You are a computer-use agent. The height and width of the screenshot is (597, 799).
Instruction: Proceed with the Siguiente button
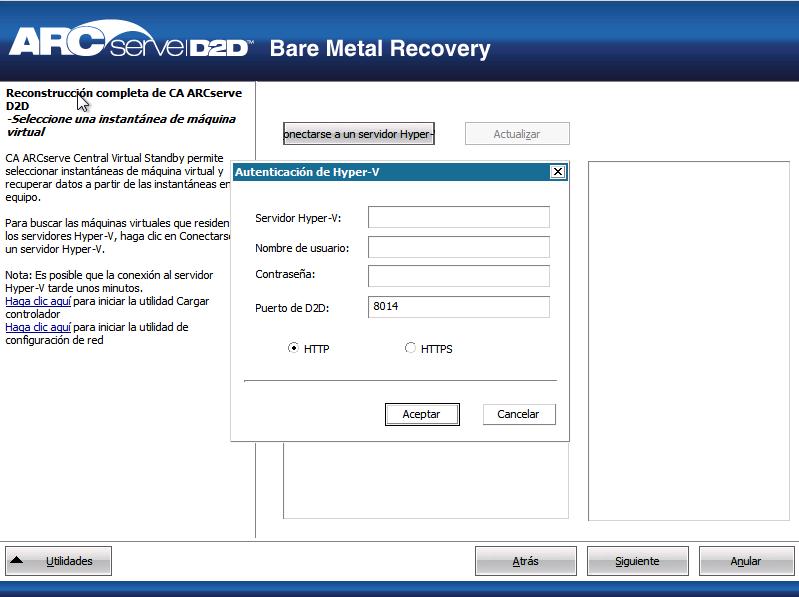(637, 561)
